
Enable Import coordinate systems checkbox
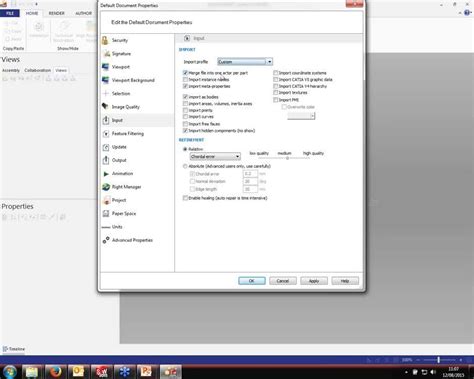point(276,73)
